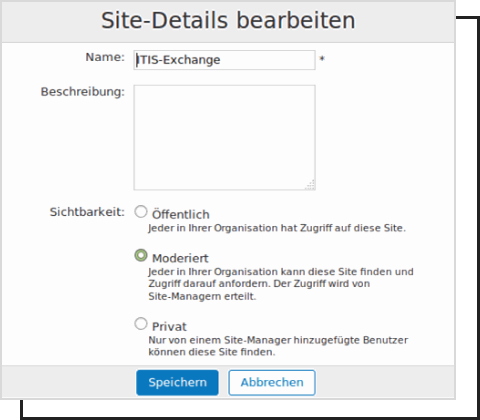This screenshot has height=420, width=480.
Task: Click the Beschreibung text area resize grip
Action: (x=310, y=185)
